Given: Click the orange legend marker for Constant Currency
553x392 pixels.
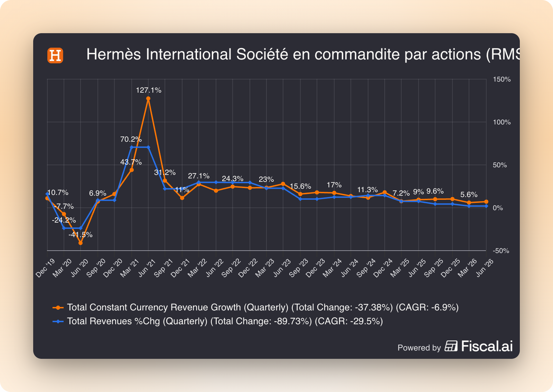Looking at the screenshot, I should coord(58,307).
